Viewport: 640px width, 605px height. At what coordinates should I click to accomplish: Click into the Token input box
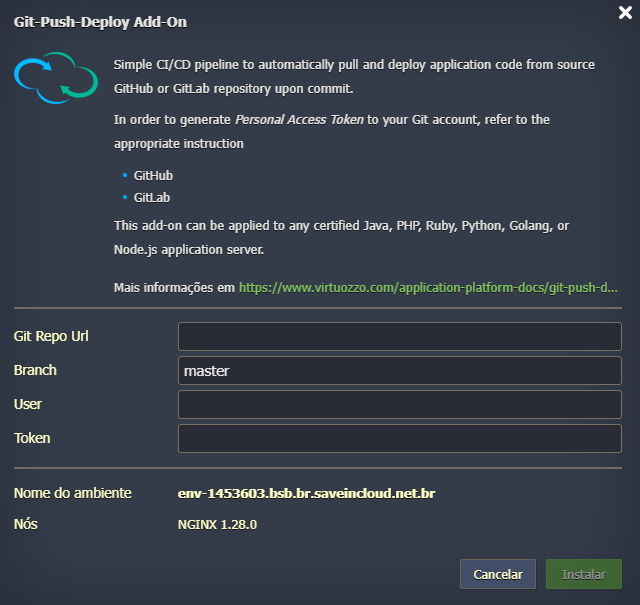pyautogui.click(x=399, y=438)
